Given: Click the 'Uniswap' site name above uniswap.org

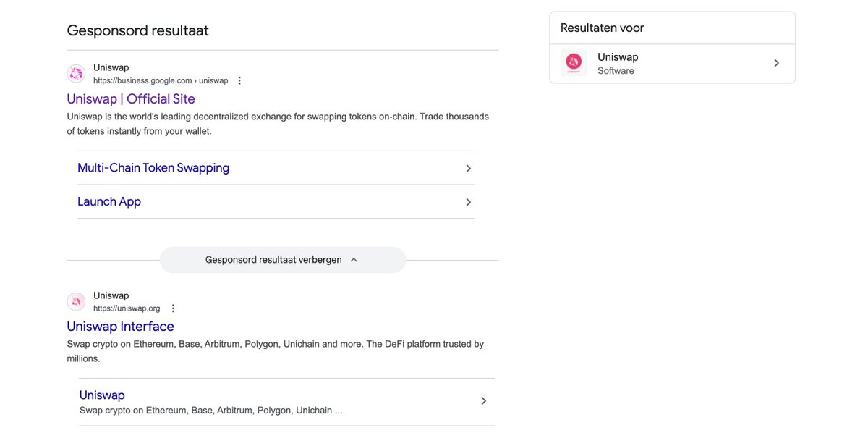Looking at the screenshot, I should [111, 295].
